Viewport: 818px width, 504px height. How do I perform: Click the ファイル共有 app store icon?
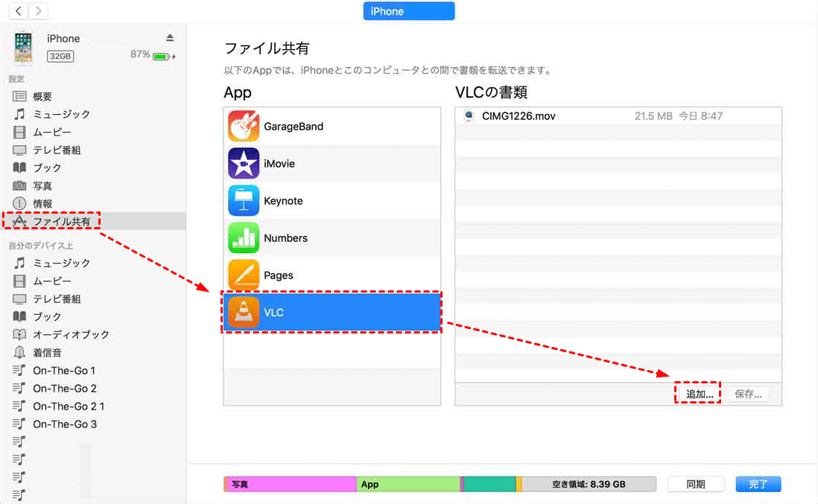tap(19, 222)
